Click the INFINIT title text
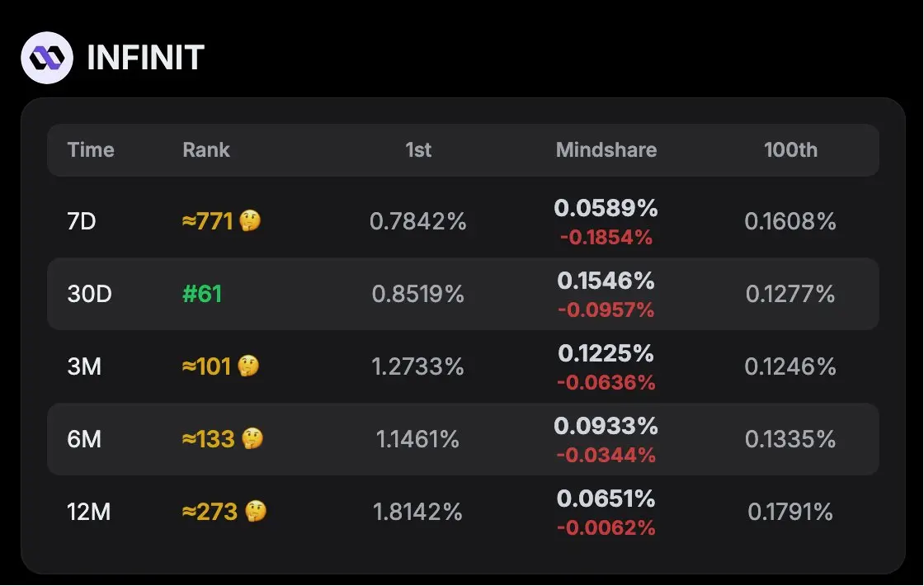Viewport: 924px width, 586px height. [145, 58]
